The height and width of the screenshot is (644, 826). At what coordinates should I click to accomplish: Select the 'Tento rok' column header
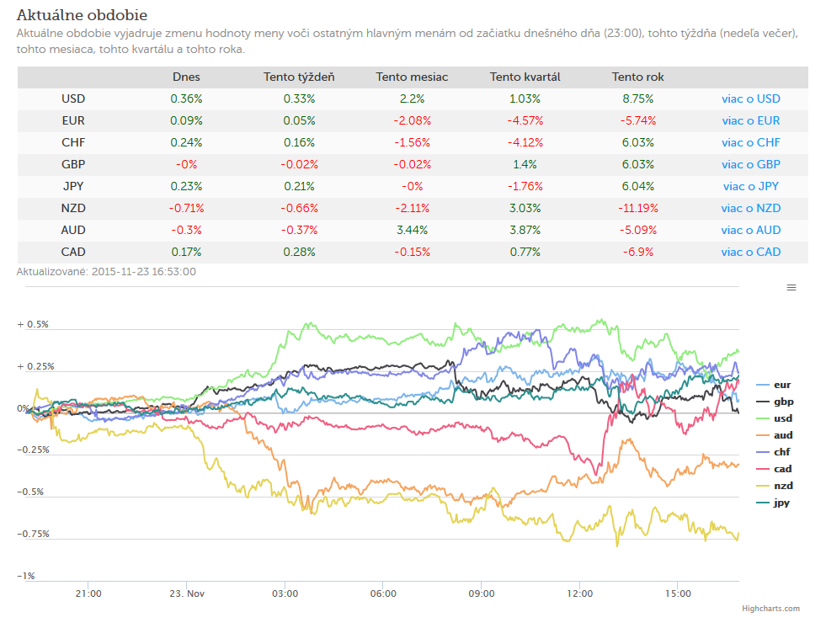tap(637, 77)
